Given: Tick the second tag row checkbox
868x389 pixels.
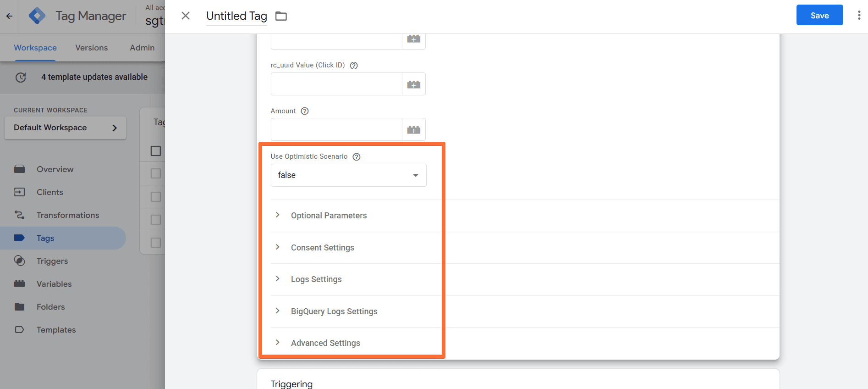Looking at the screenshot, I should pos(155,196).
